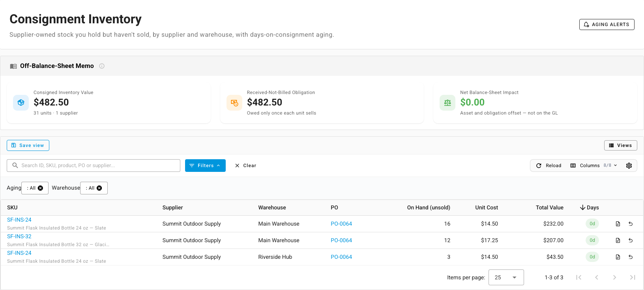Sort by the Days column
Viewport: 644px width, 290px height.
589,207
